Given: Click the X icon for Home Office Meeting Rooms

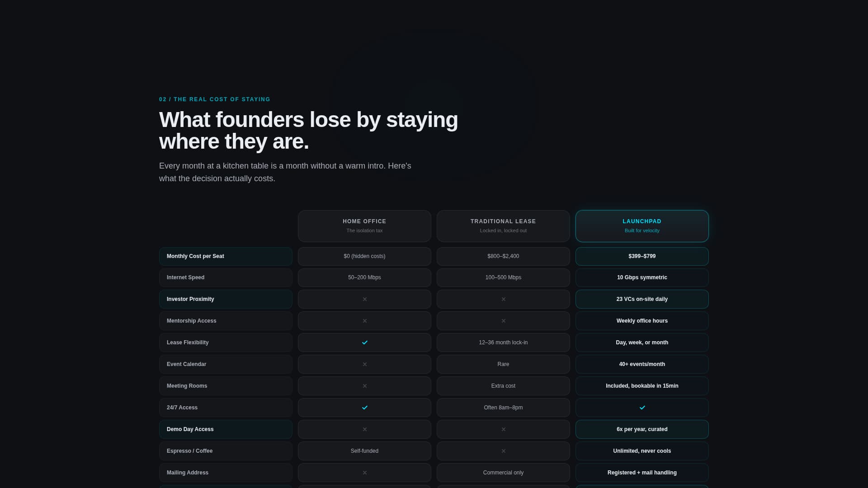Looking at the screenshot, I should click(364, 386).
